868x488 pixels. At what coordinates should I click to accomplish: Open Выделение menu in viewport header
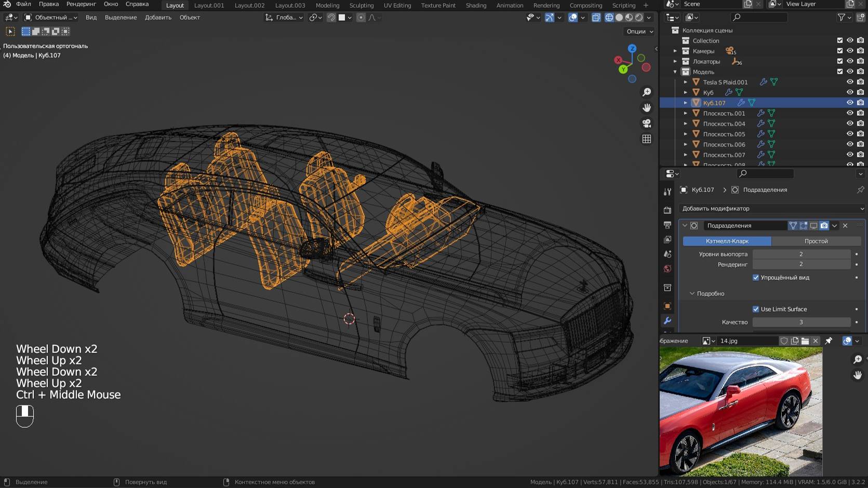121,17
